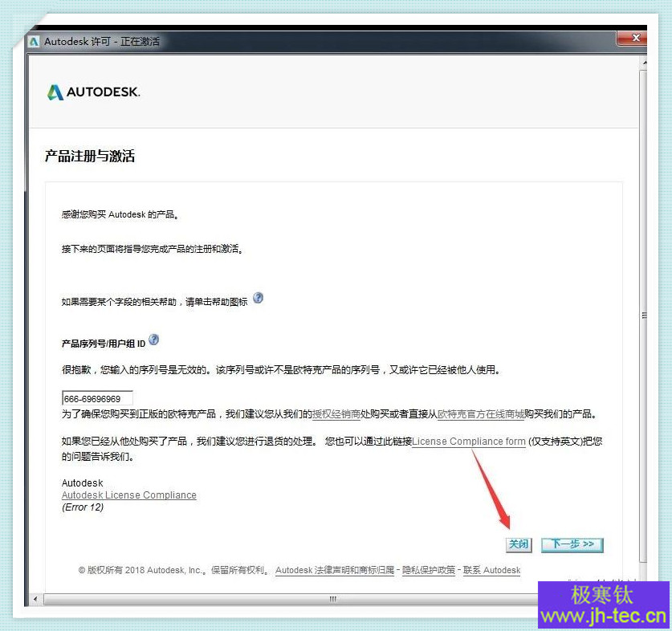Screen dimensions: 672x631
Task: Click the horizontal scrollbar thumb
Action: pyautogui.click(x=291, y=599)
